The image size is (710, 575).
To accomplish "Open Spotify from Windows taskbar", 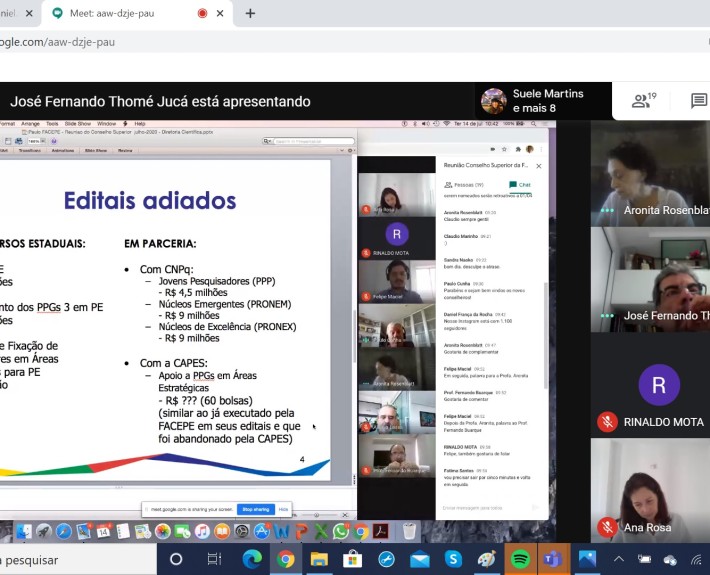I will pyautogui.click(x=520, y=560).
